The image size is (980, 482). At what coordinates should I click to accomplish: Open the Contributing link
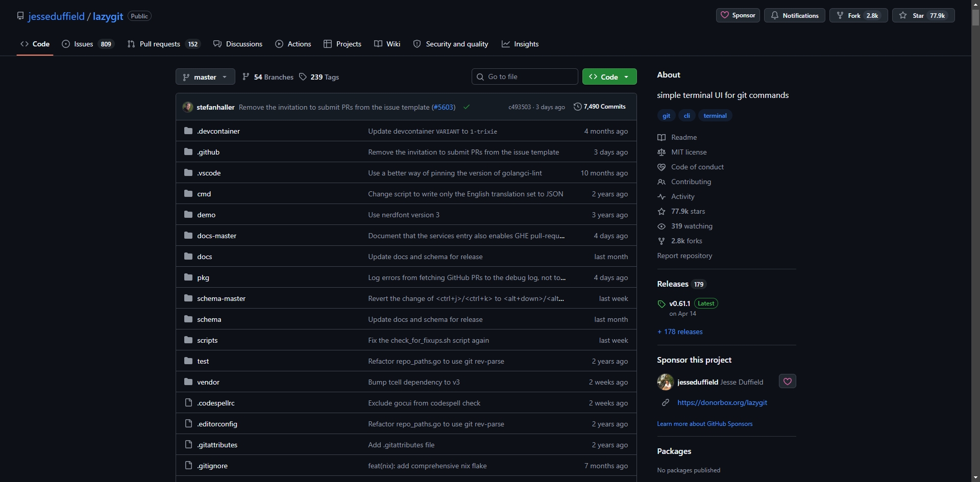(691, 182)
